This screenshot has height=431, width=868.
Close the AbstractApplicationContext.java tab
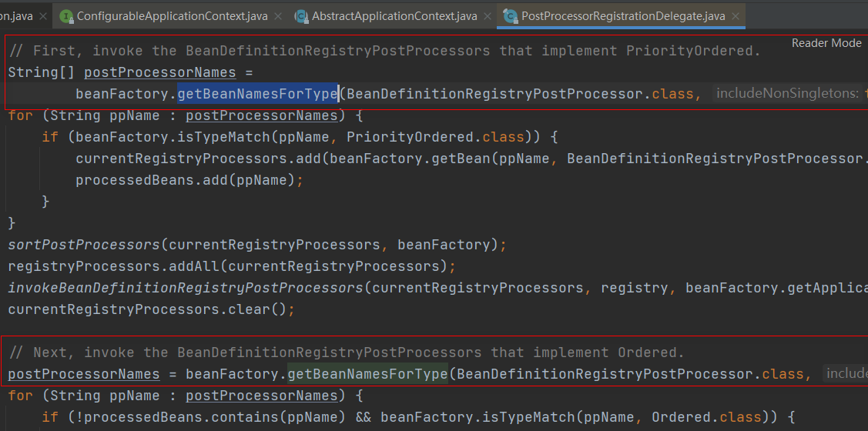coord(487,17)
